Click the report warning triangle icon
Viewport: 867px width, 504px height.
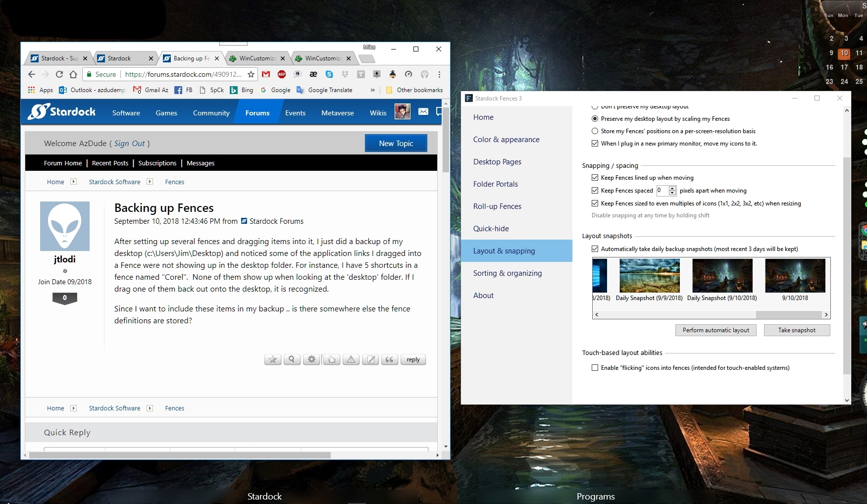point(351,359)
